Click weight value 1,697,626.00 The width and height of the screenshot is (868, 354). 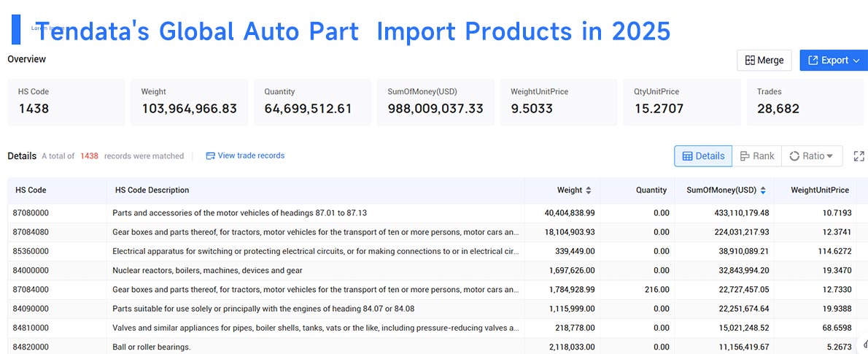tap(573, 270)
